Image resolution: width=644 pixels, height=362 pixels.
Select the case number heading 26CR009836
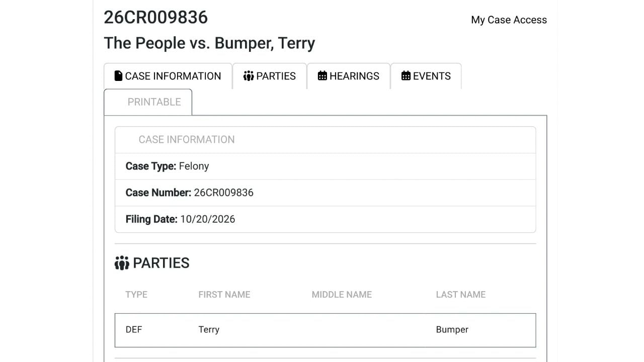coord(156,17)
